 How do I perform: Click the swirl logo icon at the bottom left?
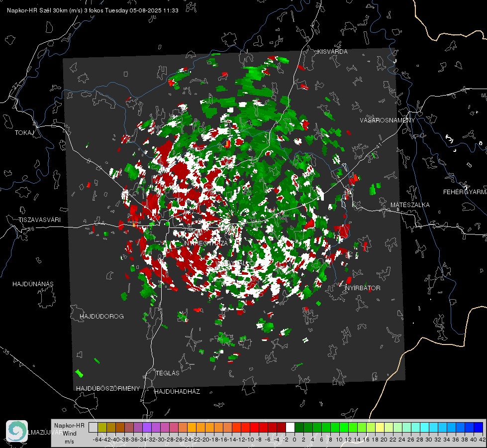click(x=17, y=431)
